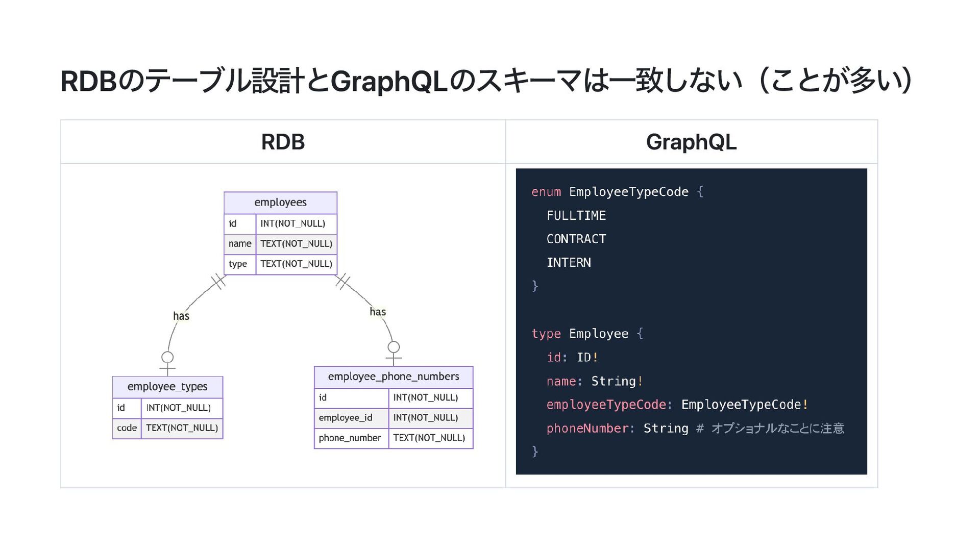980x551 pixels.
Task: Click the GraphQL column header
Action: tap(691, 142)
